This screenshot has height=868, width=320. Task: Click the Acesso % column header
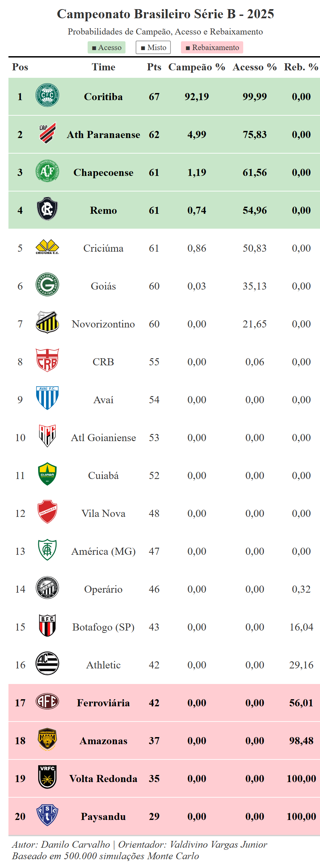255,67
